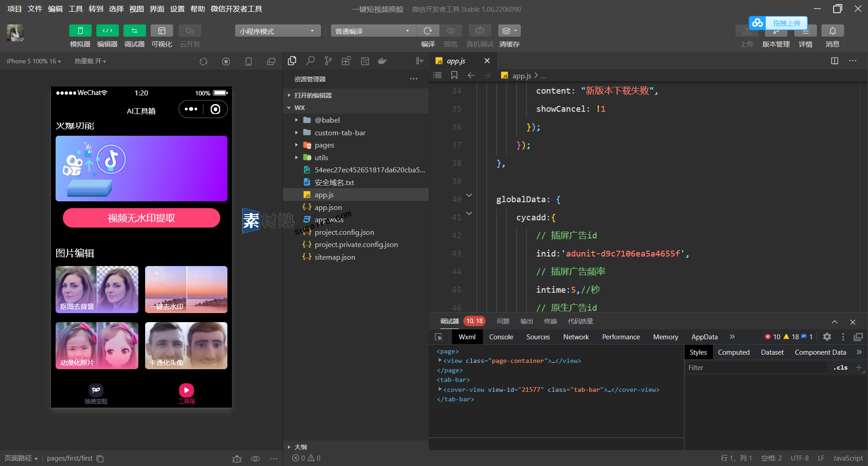Toggle the editor panel button
Image resolution: width=868 pixels, height=466 pixels.
(107, 31)
